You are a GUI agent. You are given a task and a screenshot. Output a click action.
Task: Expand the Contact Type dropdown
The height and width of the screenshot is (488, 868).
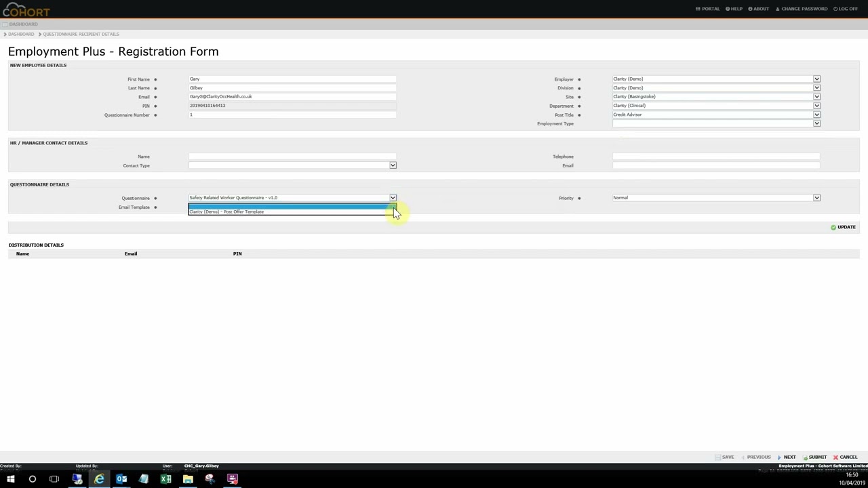coord(393,165)
